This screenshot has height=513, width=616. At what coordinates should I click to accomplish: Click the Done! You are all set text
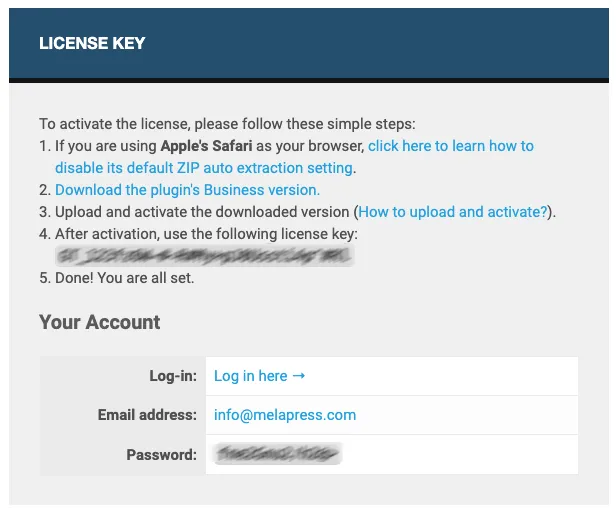124,278
